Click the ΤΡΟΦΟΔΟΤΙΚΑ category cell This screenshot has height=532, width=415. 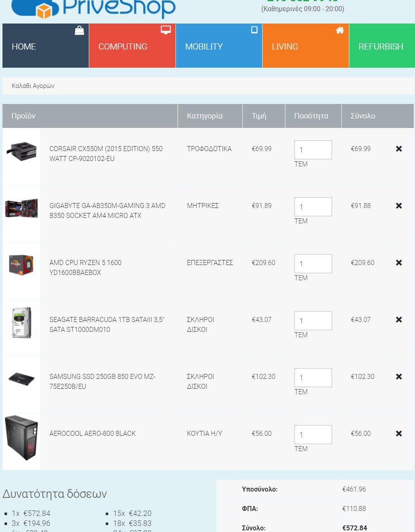pos(209,149)
